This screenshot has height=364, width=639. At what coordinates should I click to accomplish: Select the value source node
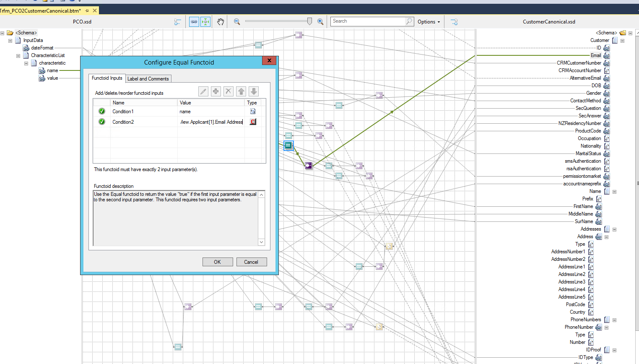point(52,78)
